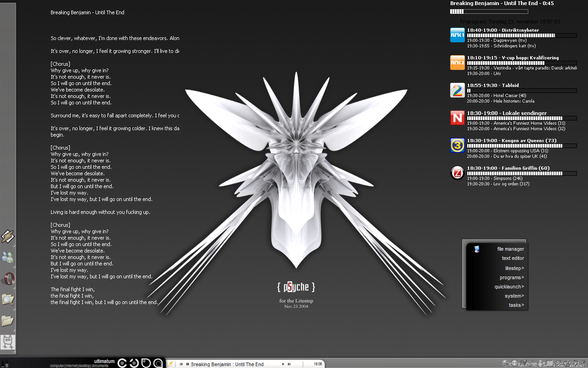Screen dimensions: 588x368
Task: Click the song title in taskbar player
Action: [x=227, y=364]
